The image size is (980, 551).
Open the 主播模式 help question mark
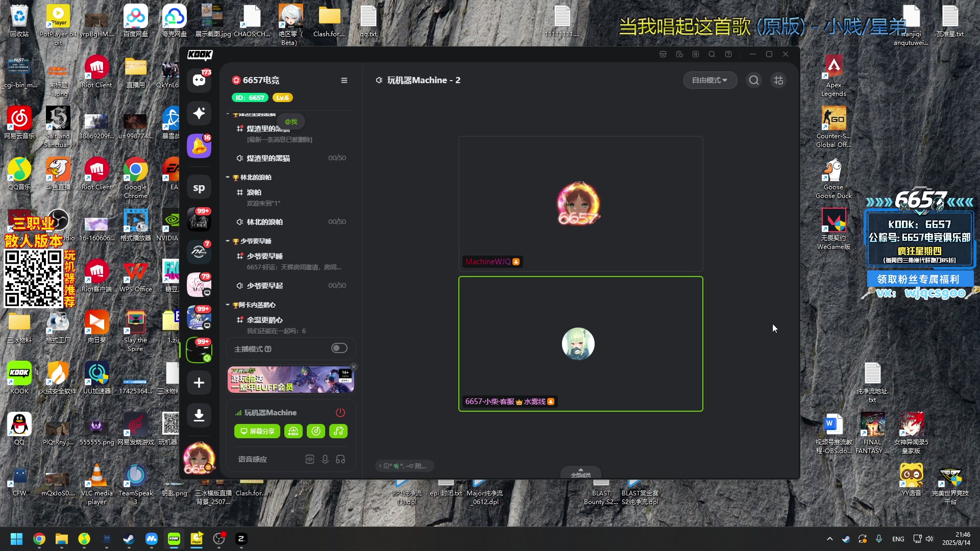[x=268, y=349]
